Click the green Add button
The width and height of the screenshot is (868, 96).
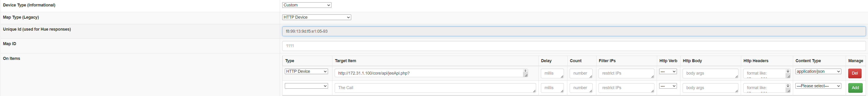[855, 88]
